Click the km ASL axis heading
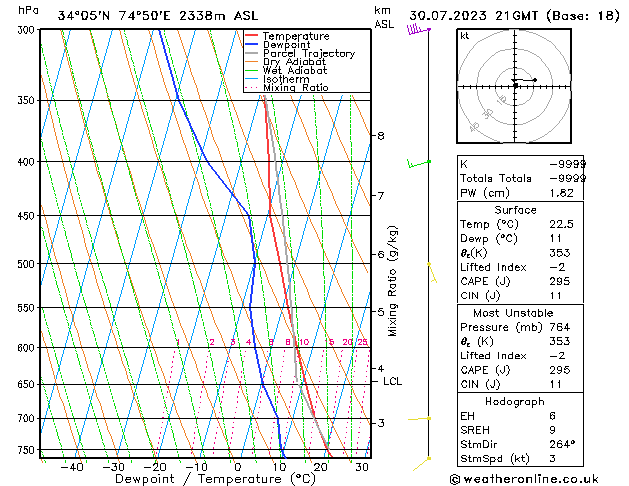The height and width of the screenshot is (486, 629). [x=384, y=17]
